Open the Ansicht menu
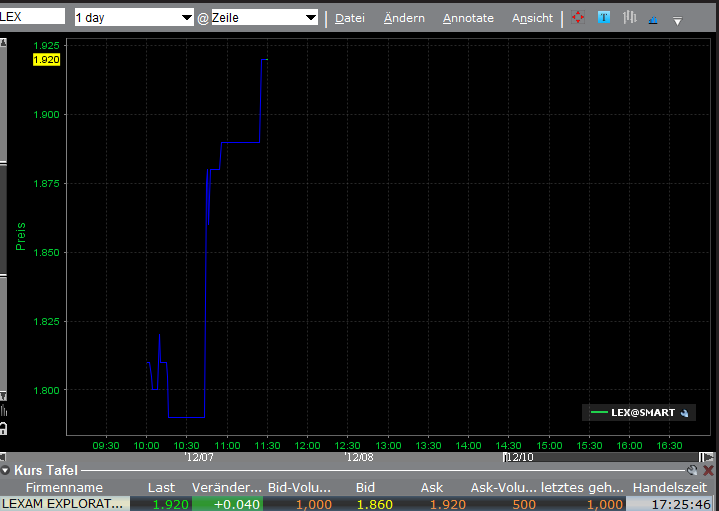Viewport: 719px width, 511px height. tap(532, 18)
